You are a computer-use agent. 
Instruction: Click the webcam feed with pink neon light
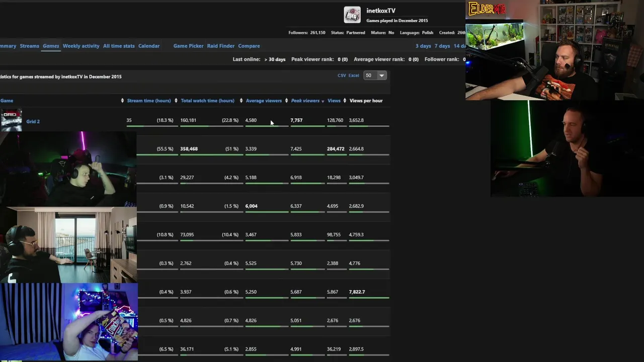[68, 169]
